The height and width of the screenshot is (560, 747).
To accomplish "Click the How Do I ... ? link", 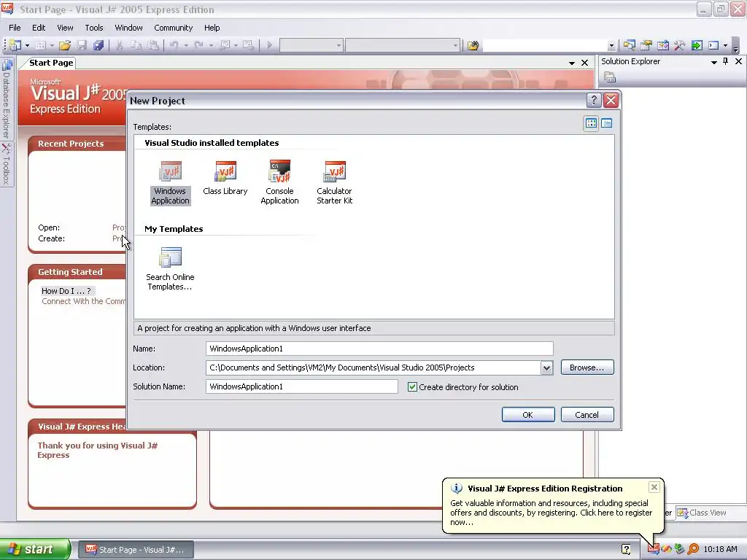I will tap(66, 291).
